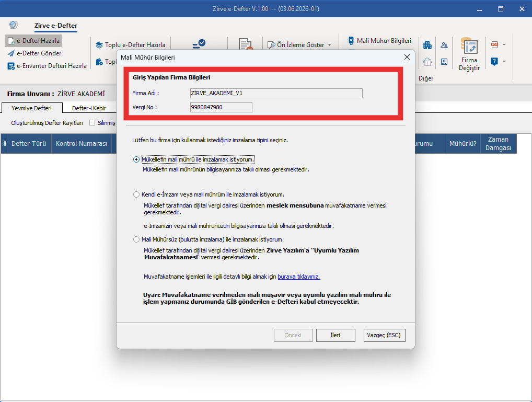Image resolution: width=532 pixels, height=402 pixels.
Task: Open e-Envanter Defteri Hazırla
Action: coord(47,66)
